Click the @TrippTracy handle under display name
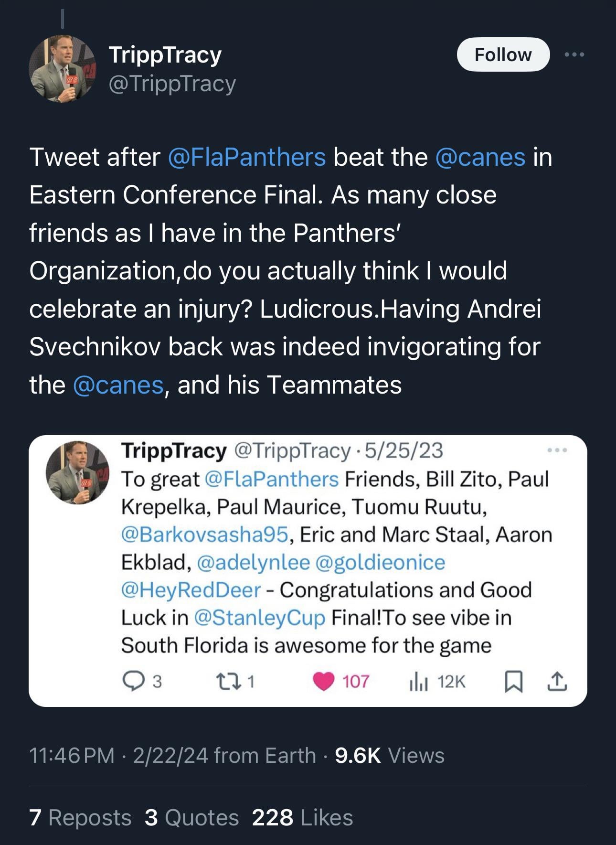This screenshot has width=616, height=845. tap(172, 84)
